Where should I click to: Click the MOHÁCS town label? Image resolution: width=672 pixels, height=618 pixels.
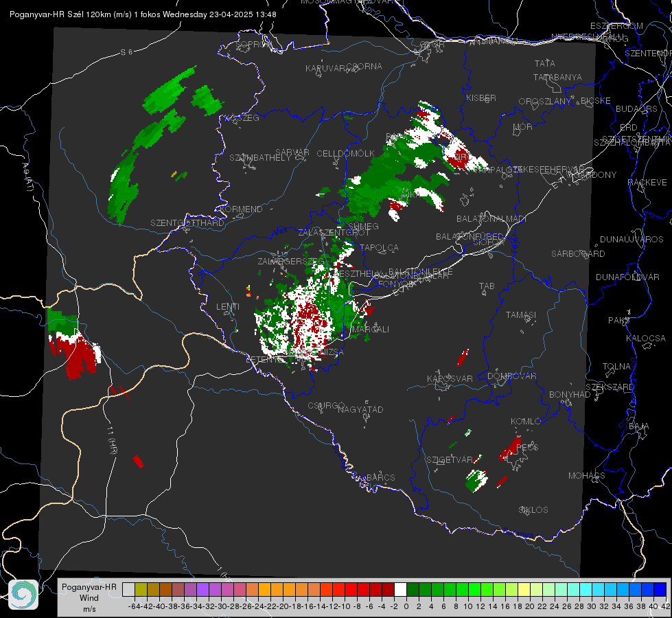coord(586,476)
